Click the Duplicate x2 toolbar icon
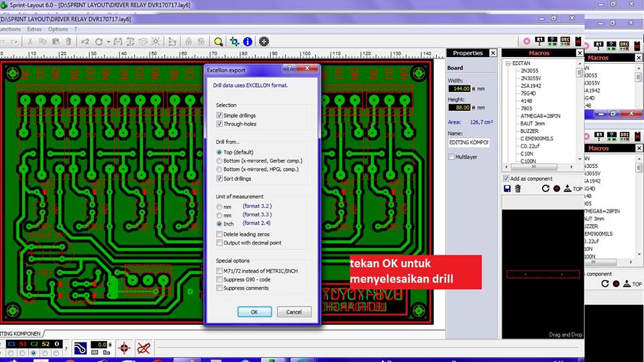Image resolution: width=644 pixels, height=362 pixels. click(x=85, y=42)
